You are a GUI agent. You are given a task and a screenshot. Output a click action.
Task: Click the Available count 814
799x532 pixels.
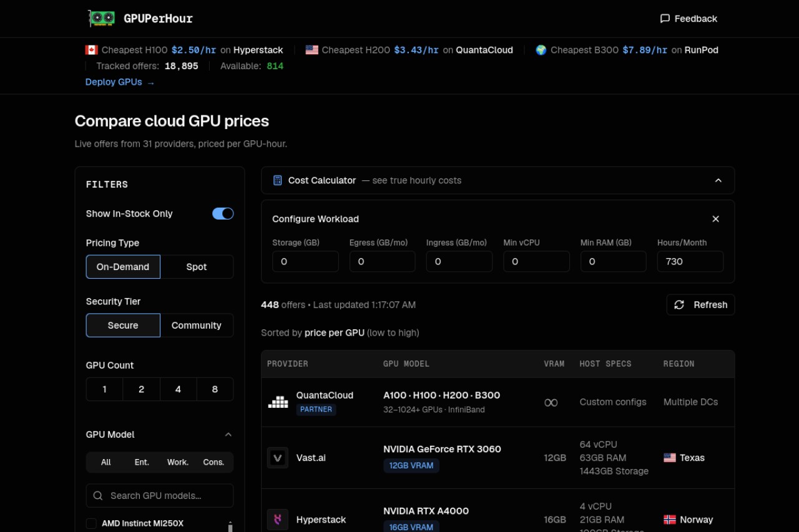point(275,66)
